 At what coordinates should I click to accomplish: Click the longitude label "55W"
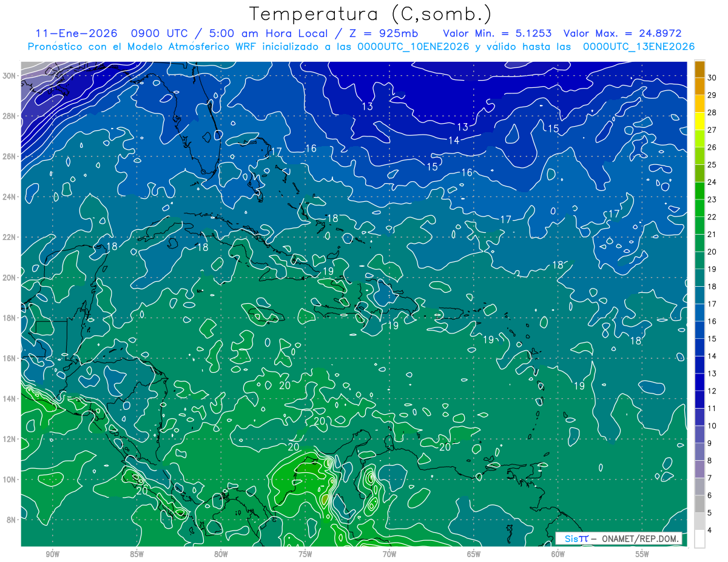[x=642, y=554]
